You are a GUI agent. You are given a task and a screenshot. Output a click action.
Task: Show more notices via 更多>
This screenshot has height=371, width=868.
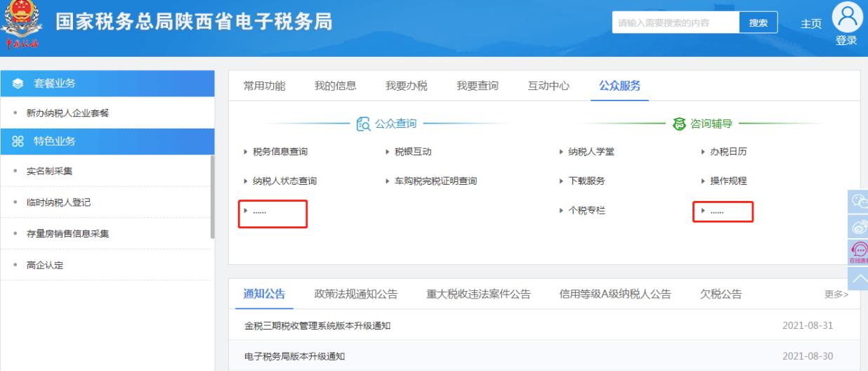tap(836, 294)
